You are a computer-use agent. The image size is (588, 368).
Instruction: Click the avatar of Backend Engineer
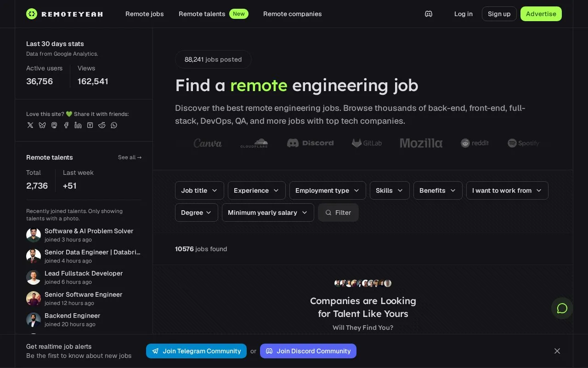tap(34, 320)
